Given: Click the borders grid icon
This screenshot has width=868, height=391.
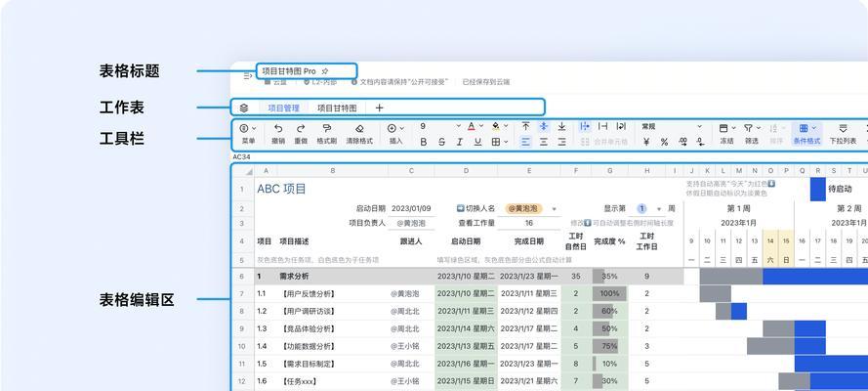Looking at the screenshot, I should click(496, 142).
